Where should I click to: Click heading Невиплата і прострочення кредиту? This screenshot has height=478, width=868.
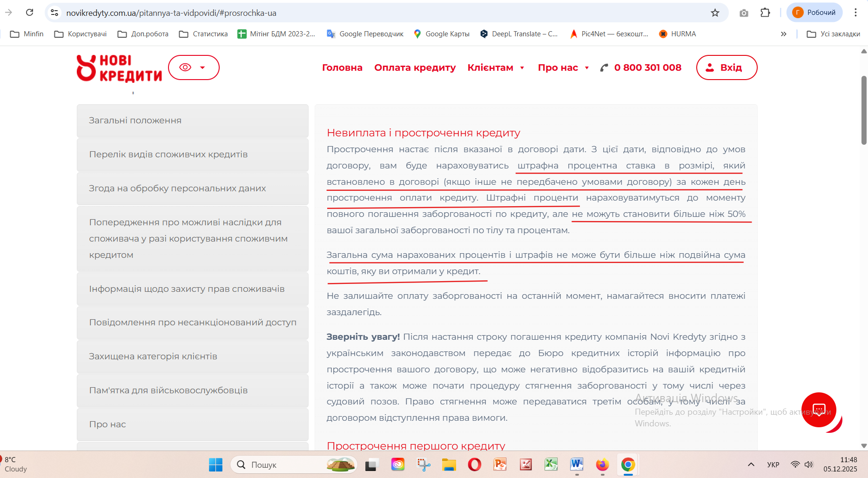coord(424,133)
